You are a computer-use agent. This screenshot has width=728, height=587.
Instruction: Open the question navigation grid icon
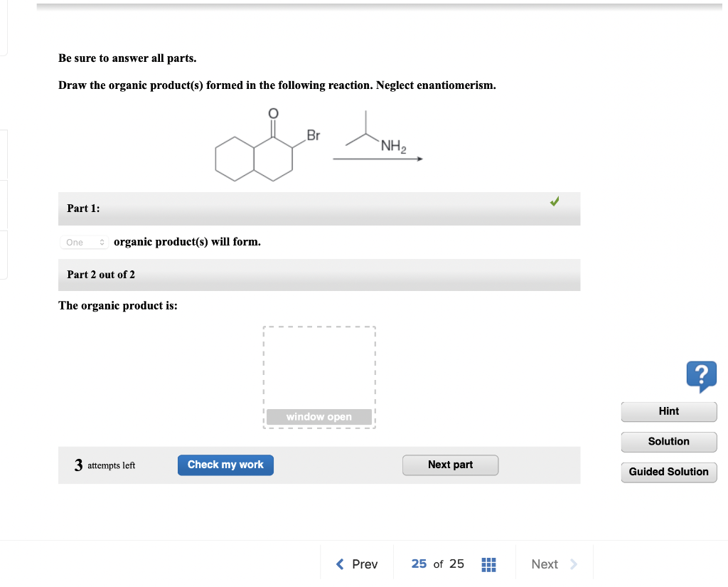[x=488, y=564]
